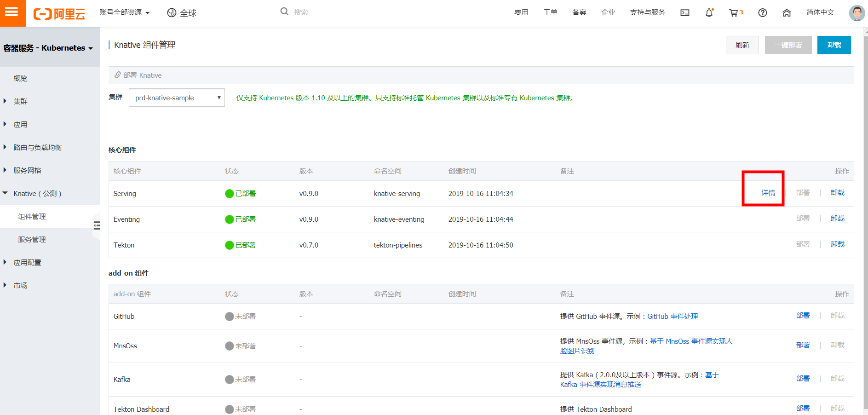Open 备案 top menu
This screenshot has height=415, width=868.
(x=579, y=12)
